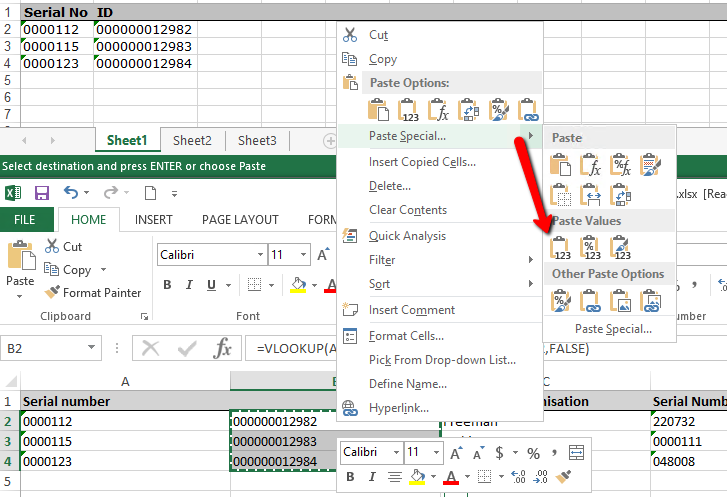This screenshot has height=497, width=727.
Task: Expand Copy dropdown arrow in ribbon
Action: 103,269
